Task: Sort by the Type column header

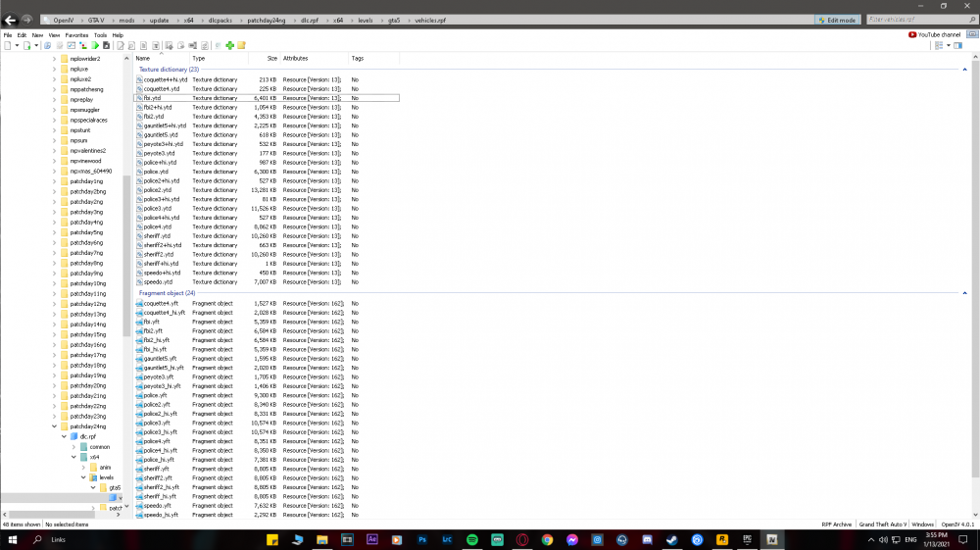Action: pos(219,58)
